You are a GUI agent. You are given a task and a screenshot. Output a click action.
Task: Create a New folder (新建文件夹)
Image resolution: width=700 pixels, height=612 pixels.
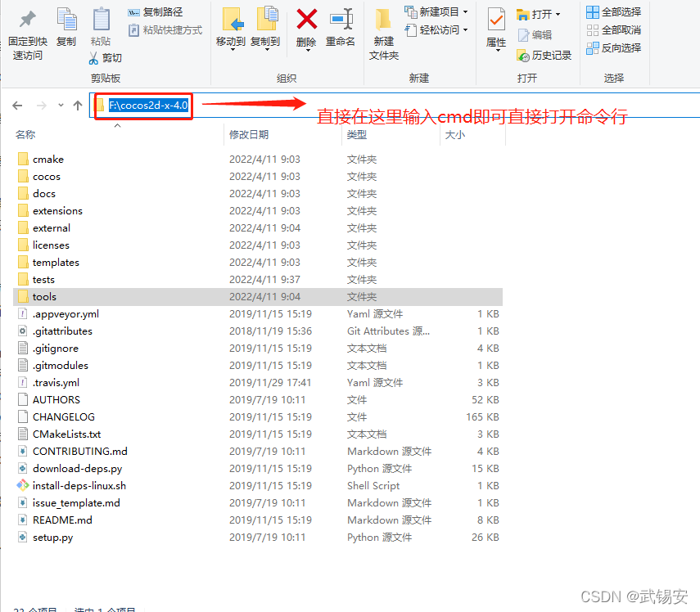click(x=384, y=34)
